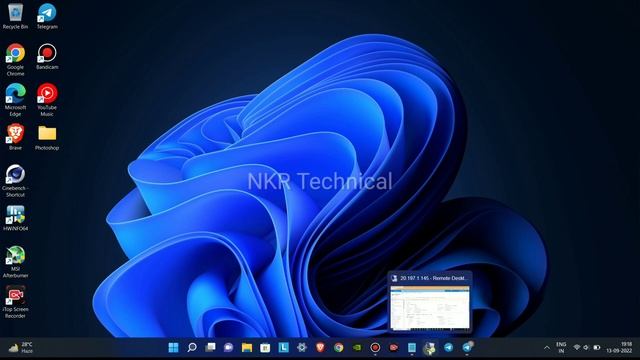Show hidden system tray icons chevron

[x=547, y=348]
